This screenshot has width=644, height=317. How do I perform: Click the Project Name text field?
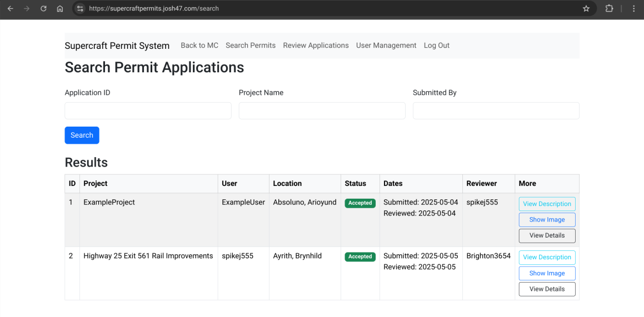coord(322,110)
